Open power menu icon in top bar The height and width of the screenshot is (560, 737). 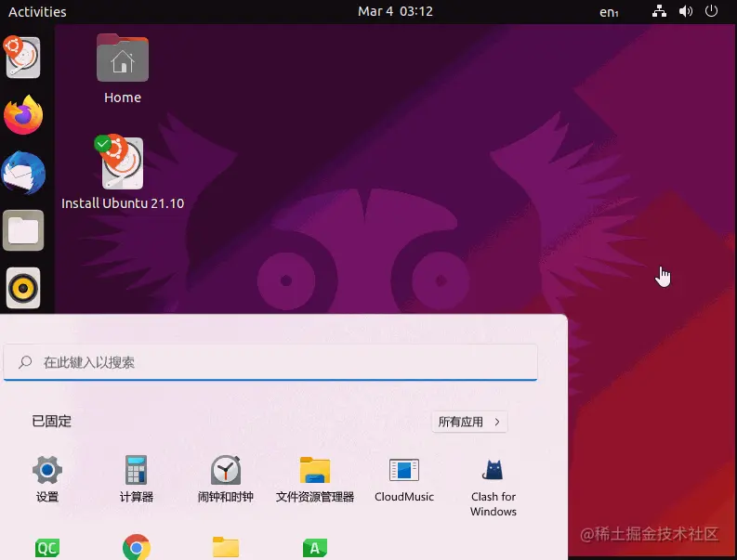(711, 11)
